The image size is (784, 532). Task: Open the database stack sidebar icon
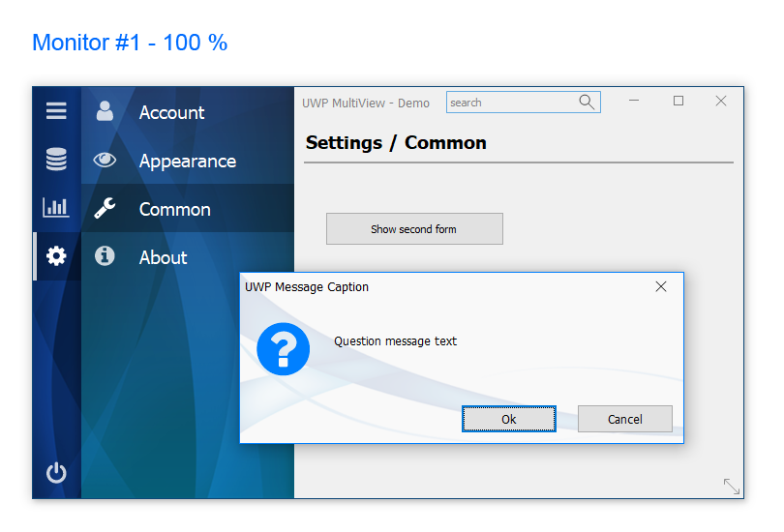click(56, 159)
